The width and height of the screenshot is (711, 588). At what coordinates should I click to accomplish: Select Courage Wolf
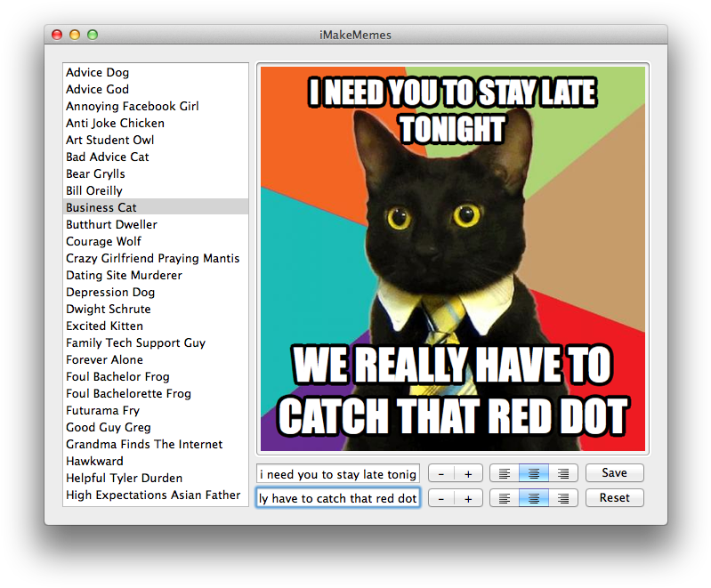point(156,242)
